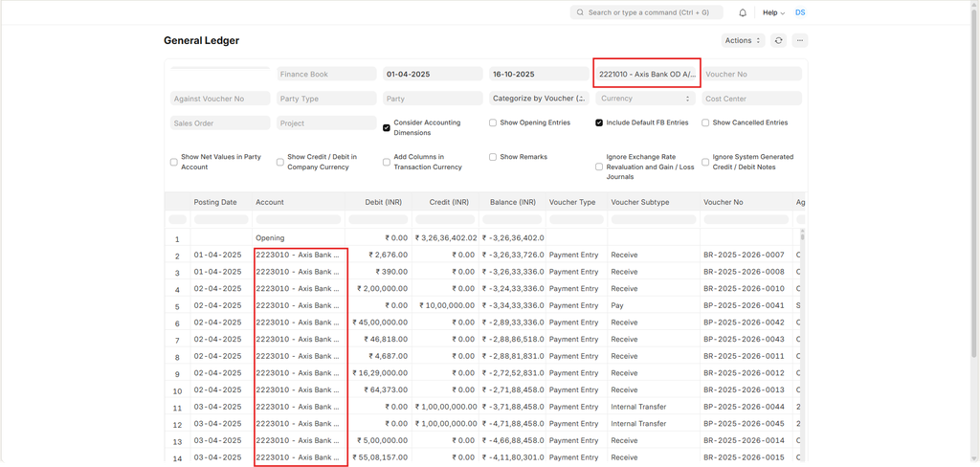Open the Currency dropdown filter

(x=645, y=99)
